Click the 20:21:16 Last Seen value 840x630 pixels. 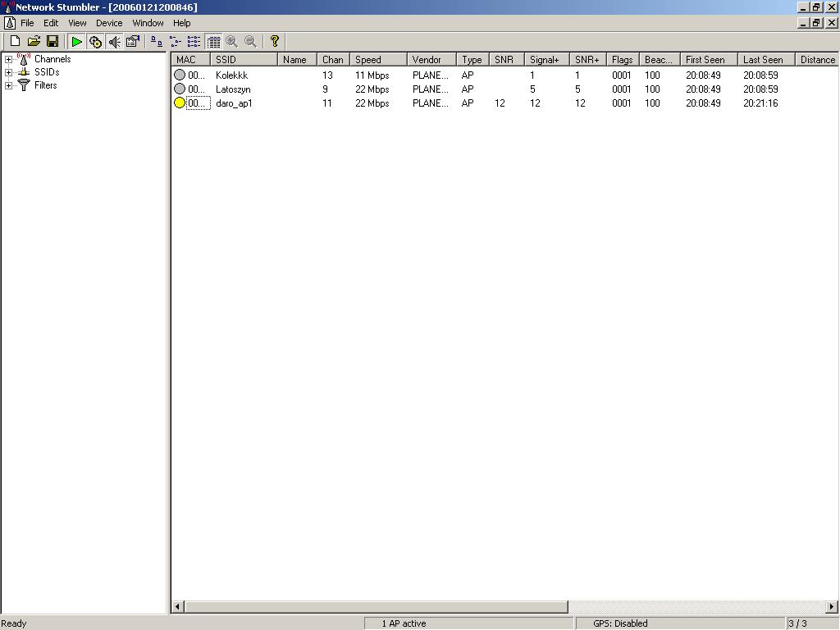click(x=760, y=103)
